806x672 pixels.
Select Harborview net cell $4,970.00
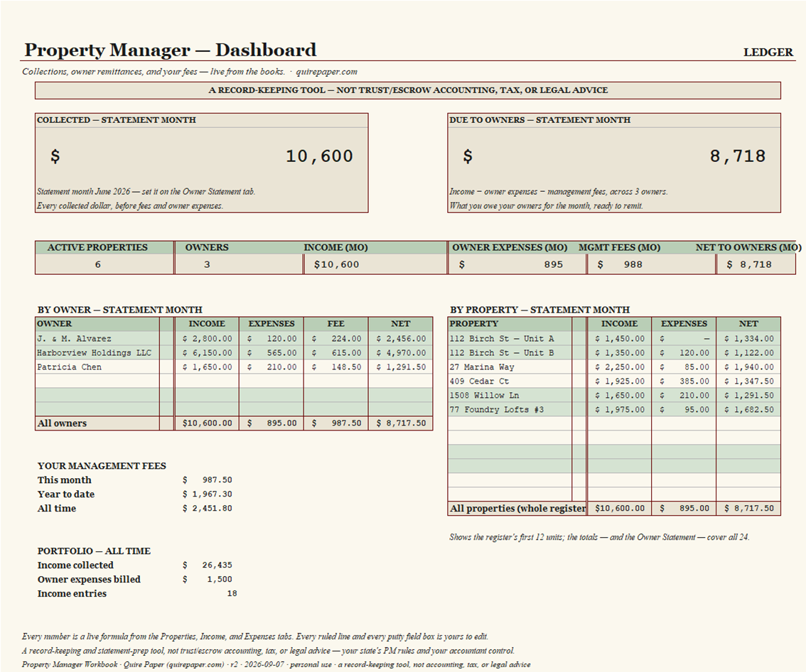(400, 353)
